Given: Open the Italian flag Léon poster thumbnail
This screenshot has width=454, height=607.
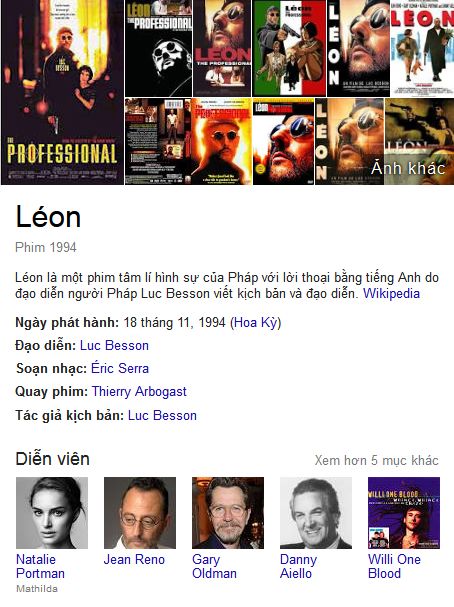Looking at the screenshot, I should pos(289,48).
